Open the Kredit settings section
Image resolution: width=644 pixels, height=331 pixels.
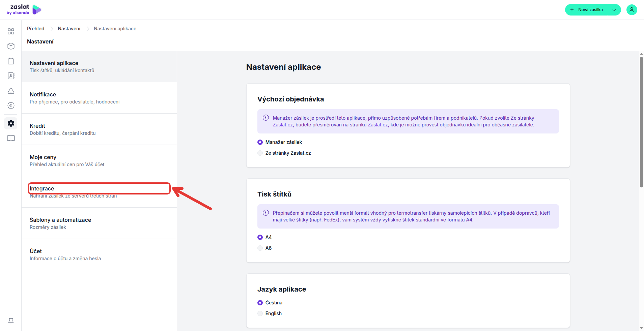pos(99,129)
